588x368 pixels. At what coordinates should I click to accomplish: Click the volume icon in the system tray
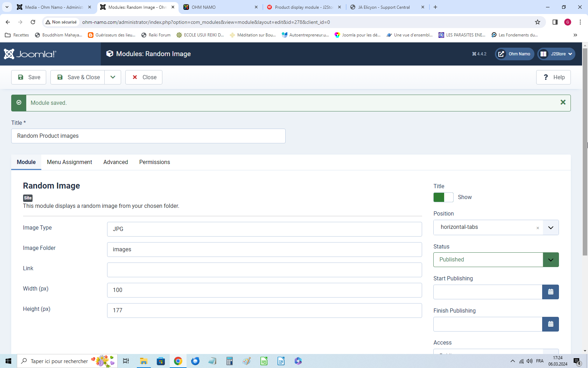pyautogui.click(x=530, y=361)
